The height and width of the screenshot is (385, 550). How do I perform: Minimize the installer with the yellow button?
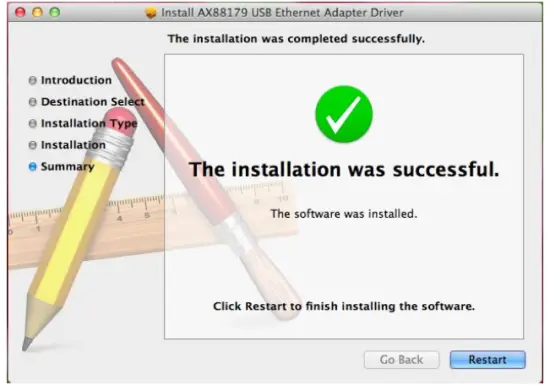[x=38, y=13]
